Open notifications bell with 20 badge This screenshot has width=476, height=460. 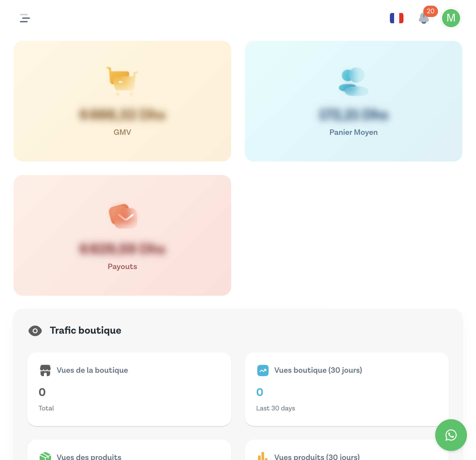tap(424, 18)
